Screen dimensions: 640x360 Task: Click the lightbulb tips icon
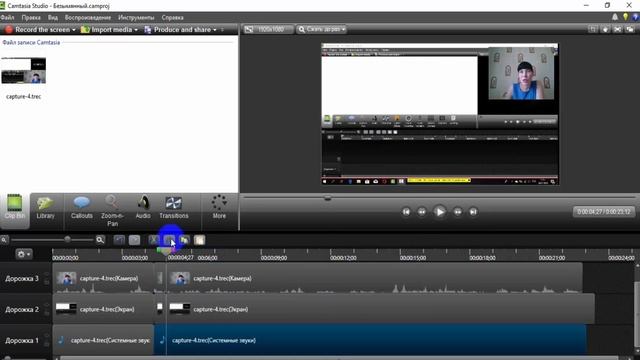(x=625, y=17)
